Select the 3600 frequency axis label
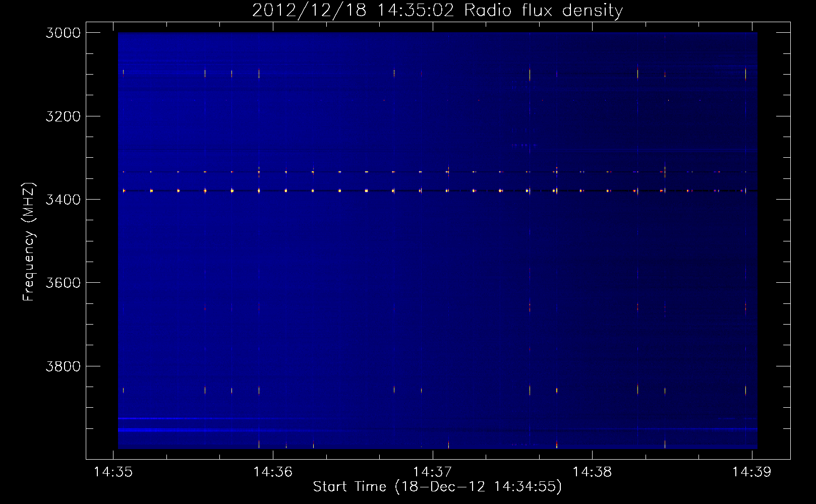This screenshot has width=816, height=504. point(63,283)
